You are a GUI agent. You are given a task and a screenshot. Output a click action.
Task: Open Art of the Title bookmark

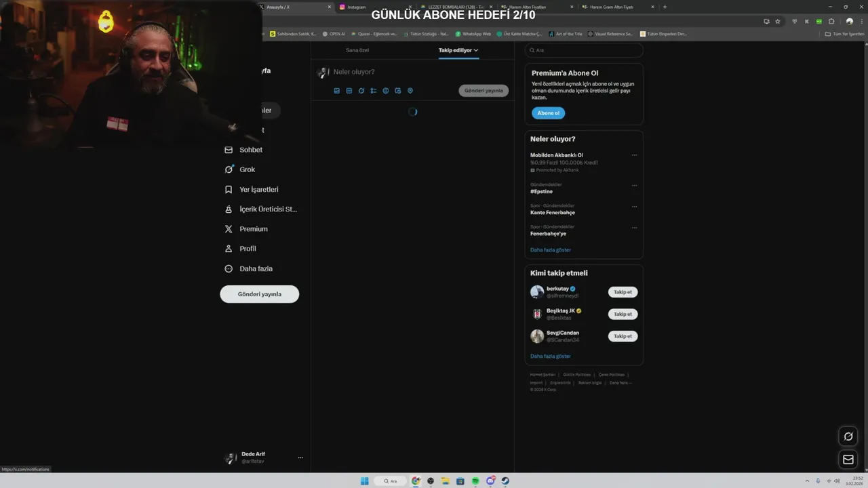tap(566, 34)
